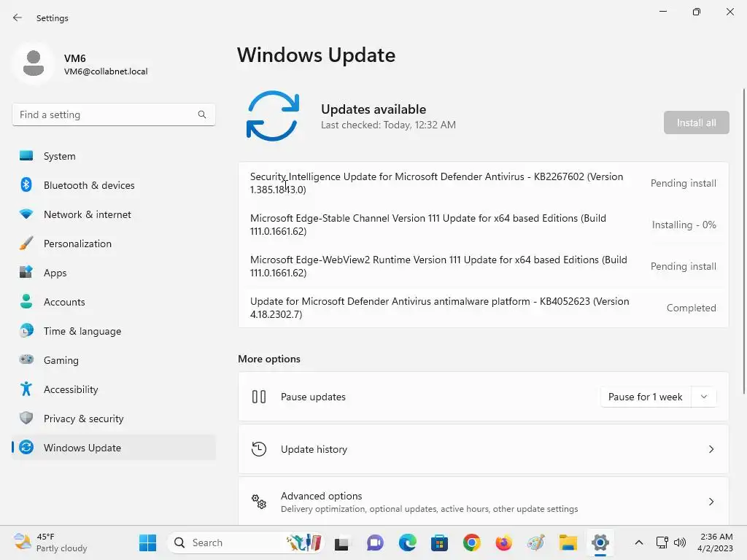Expand Update history chevron arrow
The height and width of the screenshot is (560, 747).
[711, 449]
